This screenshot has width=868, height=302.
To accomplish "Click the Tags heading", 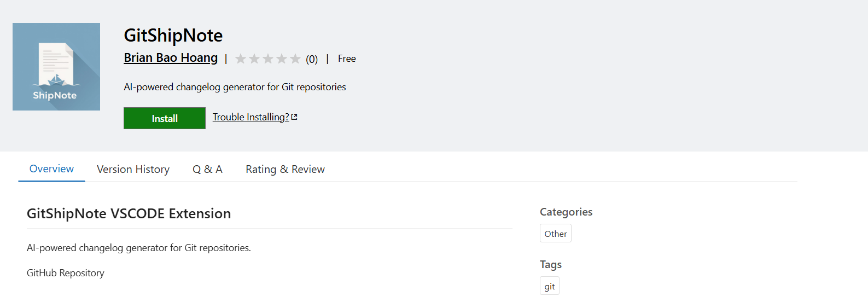I will pos(551,264).
